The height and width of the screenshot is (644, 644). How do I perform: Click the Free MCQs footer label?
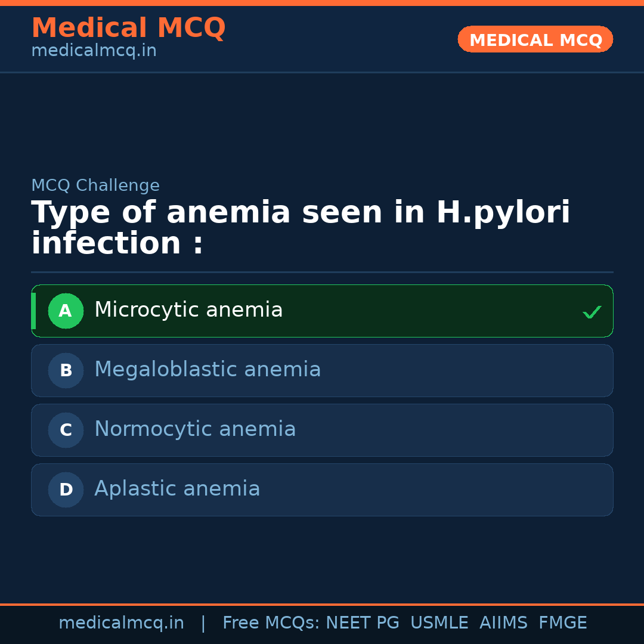click(271, 623)
